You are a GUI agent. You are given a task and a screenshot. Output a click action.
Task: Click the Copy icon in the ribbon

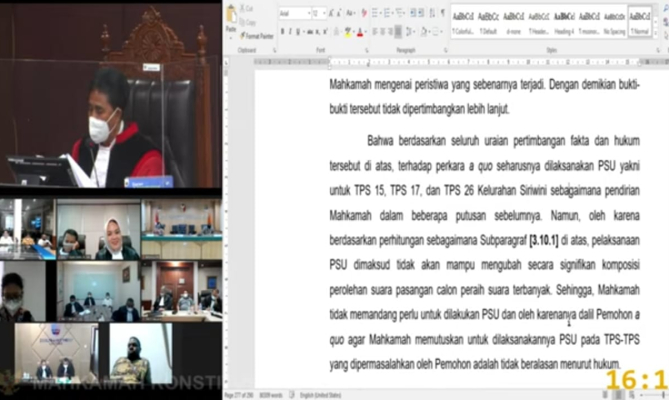[x=250, y=22]
